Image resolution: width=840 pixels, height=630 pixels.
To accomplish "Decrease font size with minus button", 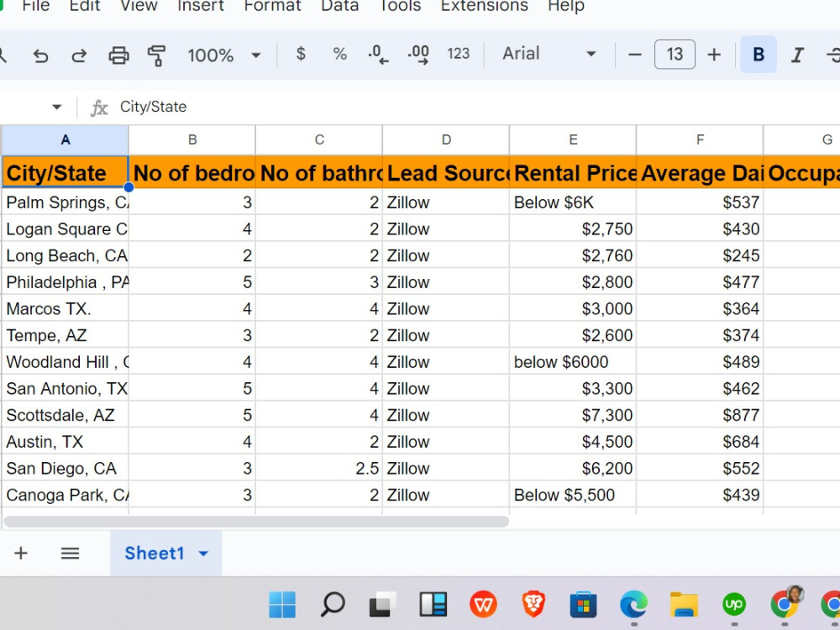I will [x=635, y=55].
